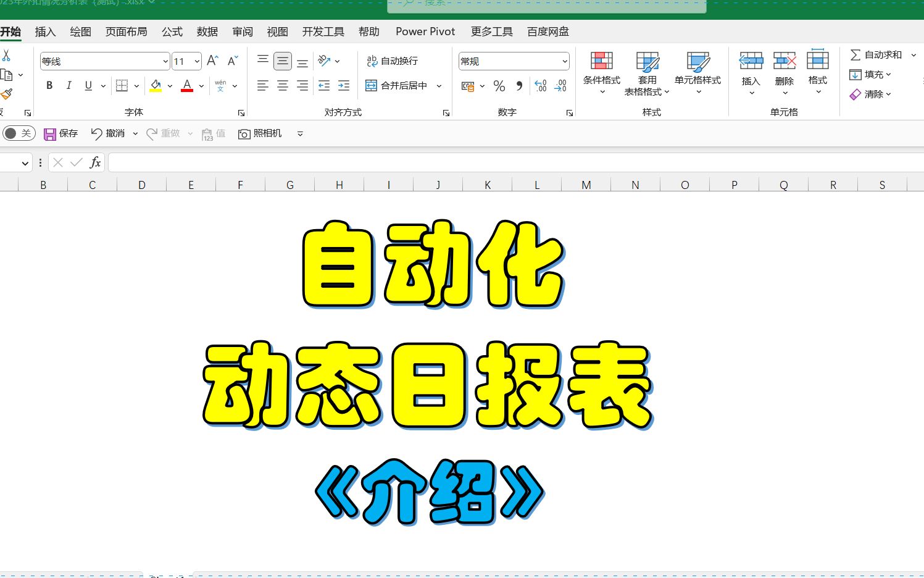The image size is (924, 578).
Task: Apply comma thousands separator style
Action: [519, 86]
